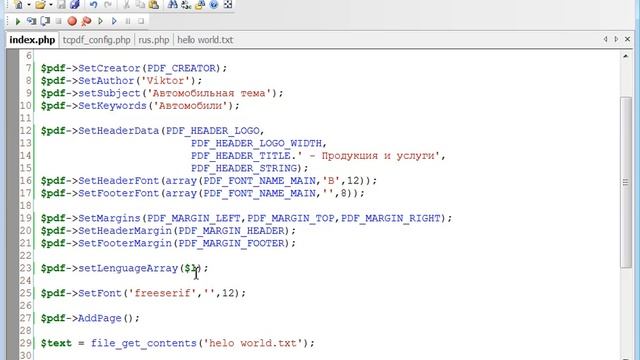640x360 pixels.
Task: Click on 'PDF_HEADER_LOGO_WIDTH' constant
Action: 256,143
